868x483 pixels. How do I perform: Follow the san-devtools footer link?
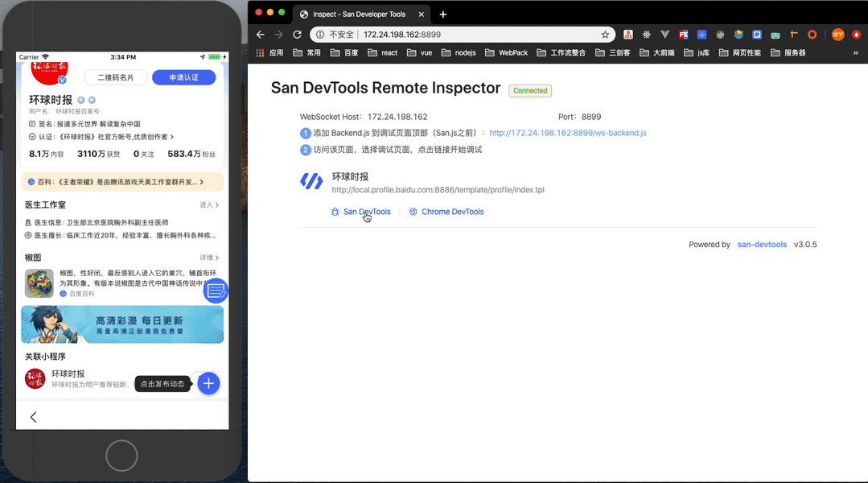762,244
